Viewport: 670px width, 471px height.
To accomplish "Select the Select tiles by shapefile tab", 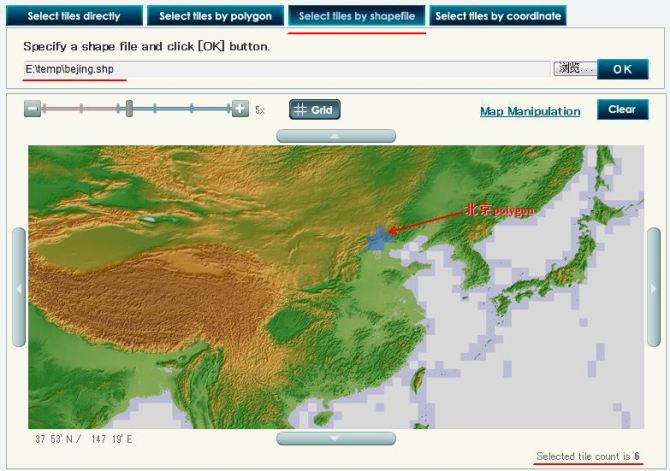I will 356,16.
